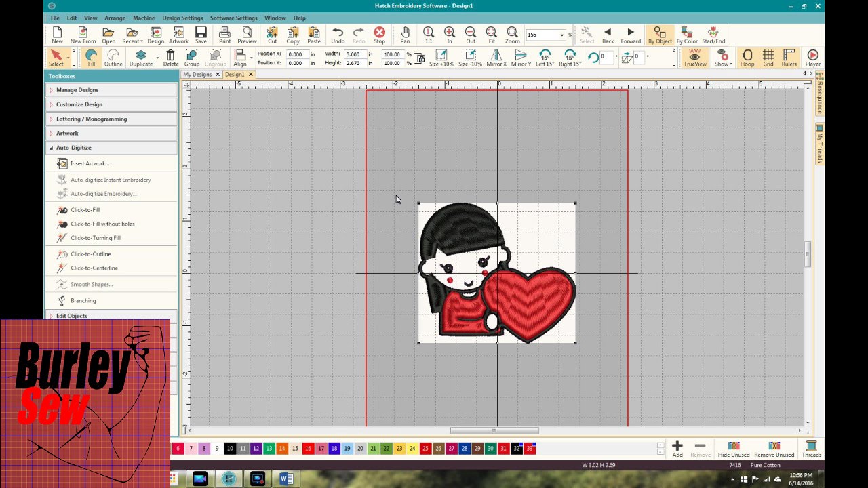Expand Lettering / Monogramming toolbox

click(x=112, y=119)
